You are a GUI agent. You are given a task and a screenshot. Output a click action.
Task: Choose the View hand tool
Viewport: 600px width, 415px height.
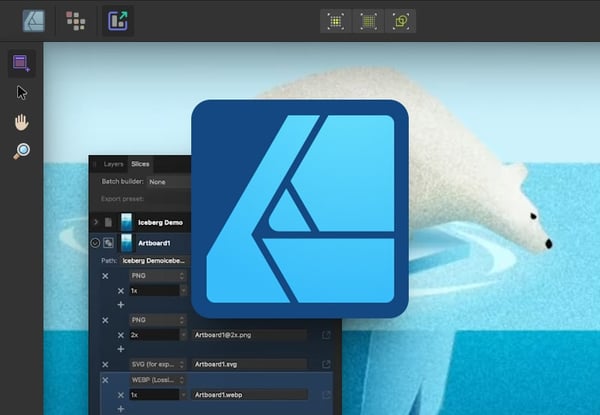[x=21, y=122]
